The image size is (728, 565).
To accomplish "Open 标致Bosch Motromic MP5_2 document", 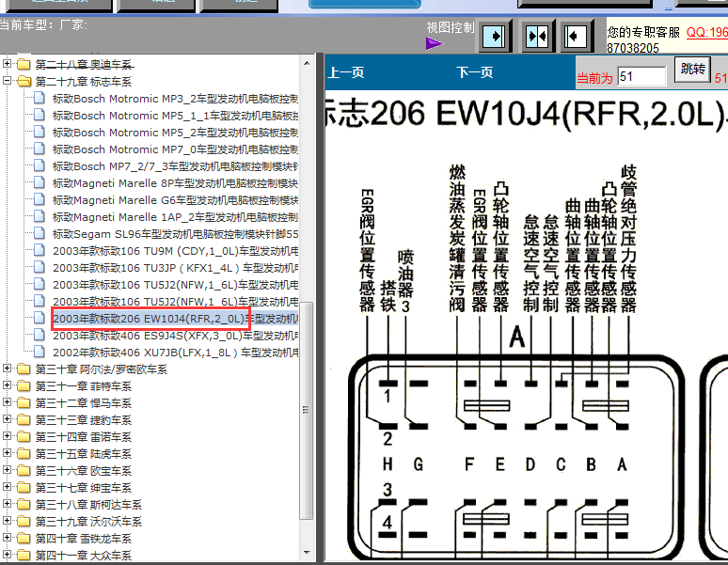I will [x=175, y=133].
